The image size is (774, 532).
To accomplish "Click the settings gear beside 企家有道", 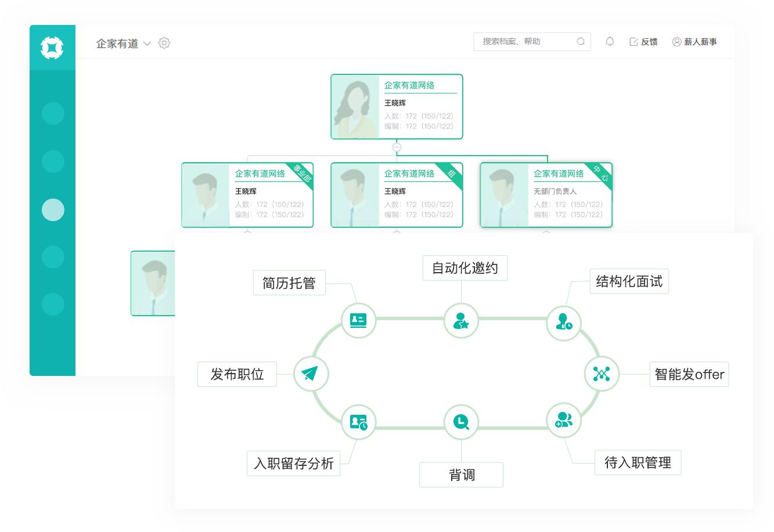I will click(164, 43).
